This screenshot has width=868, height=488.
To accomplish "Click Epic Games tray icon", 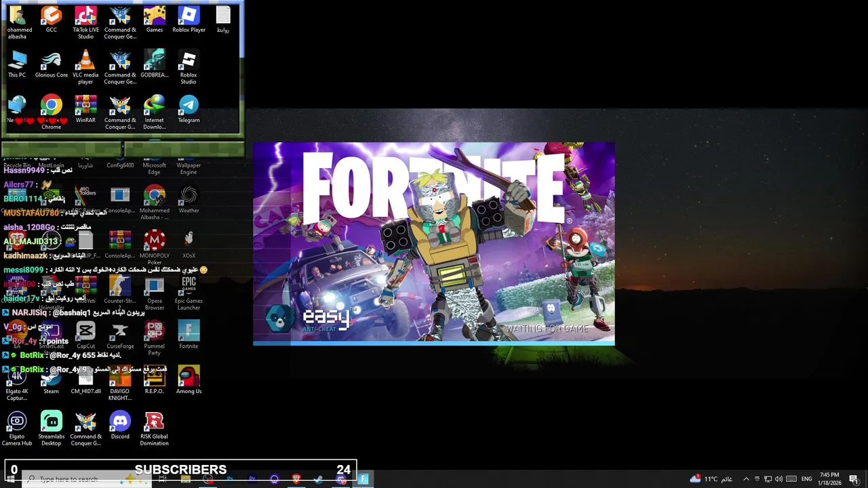I will point(757,479).
